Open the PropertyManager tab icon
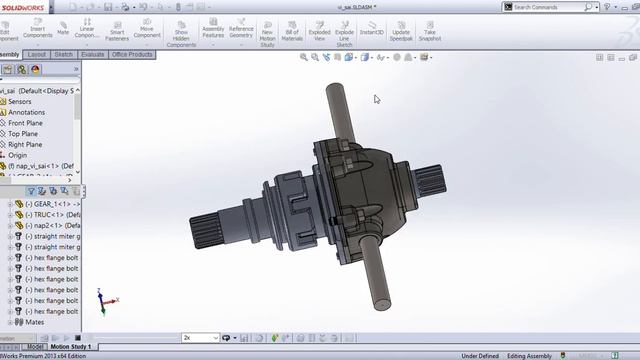Screen dimensions: 640x360 [8, 69]
